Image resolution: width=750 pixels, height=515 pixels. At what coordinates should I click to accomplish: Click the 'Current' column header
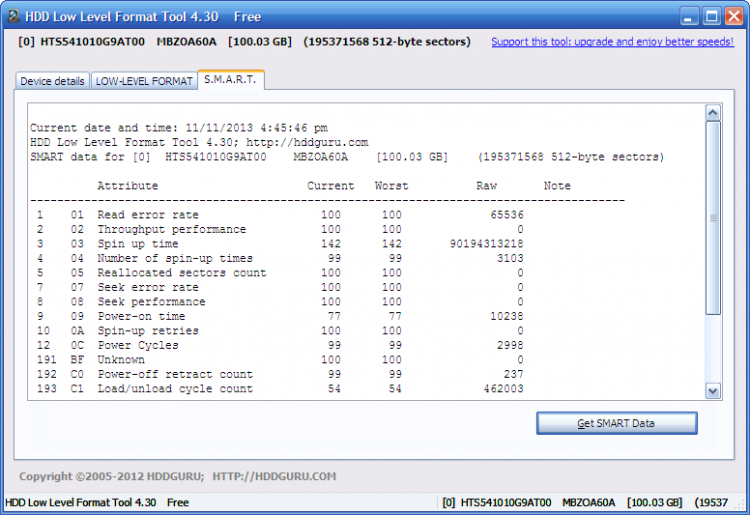click(331, 186)
